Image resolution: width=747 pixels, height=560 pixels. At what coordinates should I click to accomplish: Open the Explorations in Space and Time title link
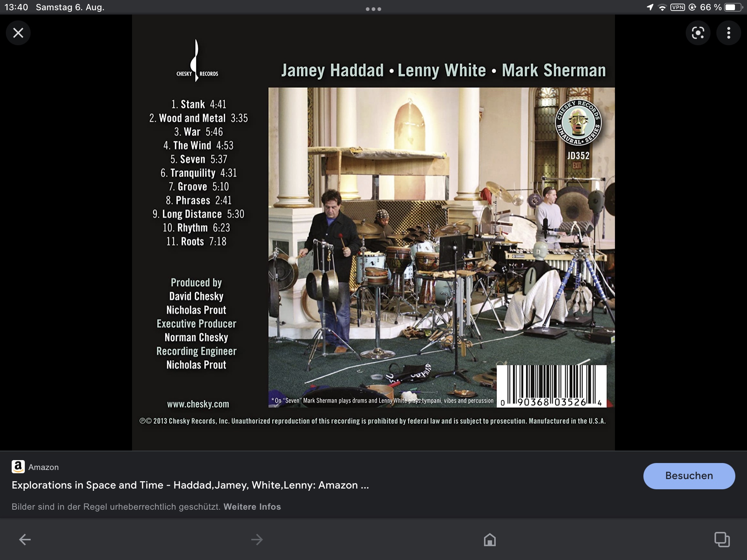click(190, 485)
